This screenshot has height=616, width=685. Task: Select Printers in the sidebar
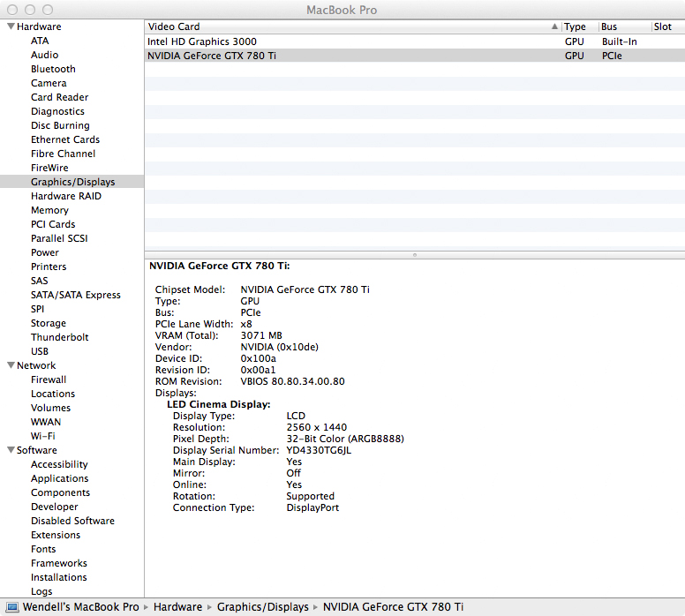pyautogui.click(x=49, y=267)
